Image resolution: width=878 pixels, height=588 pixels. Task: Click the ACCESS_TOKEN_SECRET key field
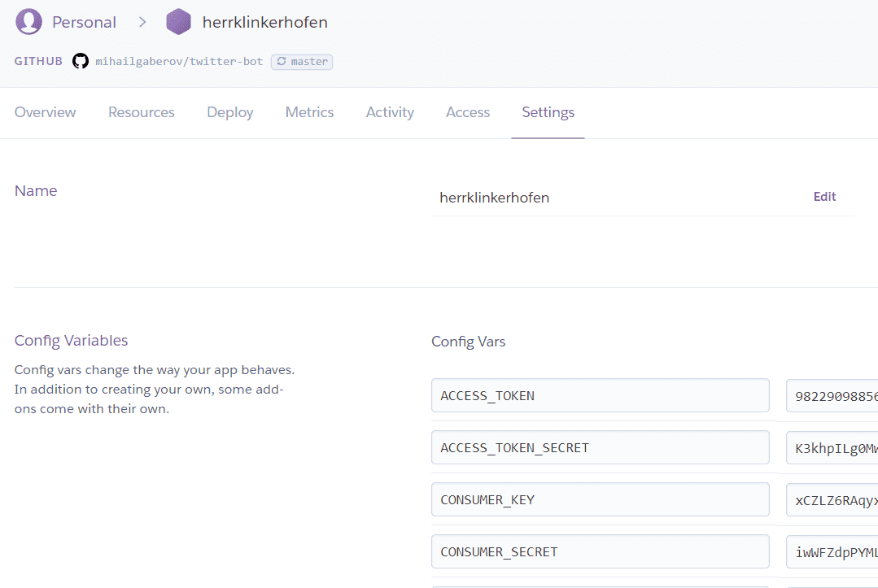click(600, 447)
